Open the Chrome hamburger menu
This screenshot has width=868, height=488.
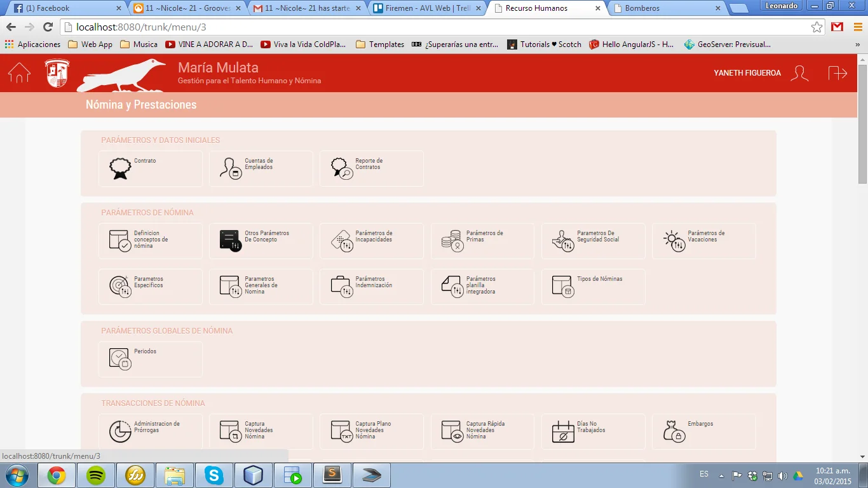[x=857, y=27]
